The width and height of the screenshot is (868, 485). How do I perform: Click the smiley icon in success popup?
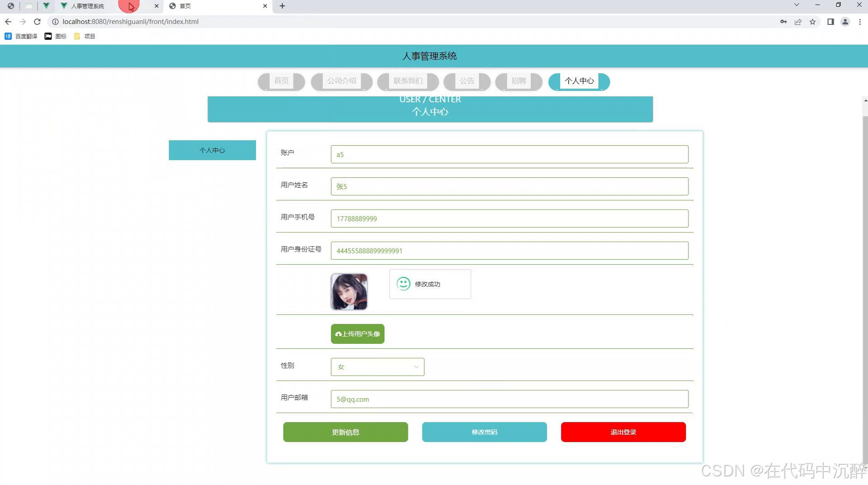403,284
